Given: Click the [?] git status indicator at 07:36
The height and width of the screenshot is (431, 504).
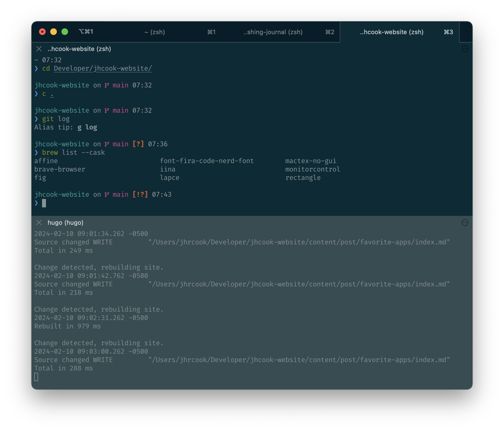Looking at the screenshot, I should (138, 144).
